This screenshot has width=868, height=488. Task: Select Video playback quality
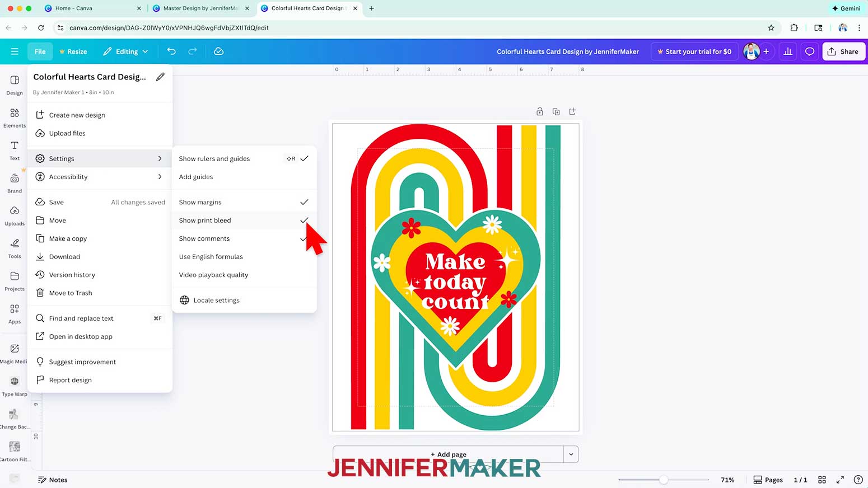click(x=244, y=275)
